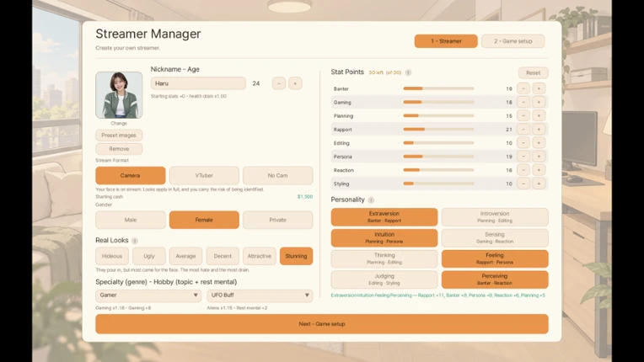Remove the avatar image

click(119, 149)
